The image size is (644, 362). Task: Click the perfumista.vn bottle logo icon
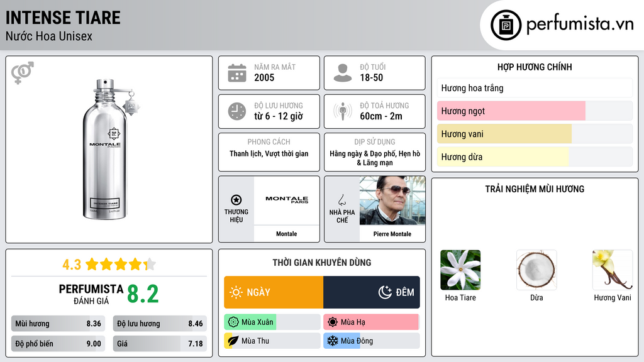coord(504,25)
